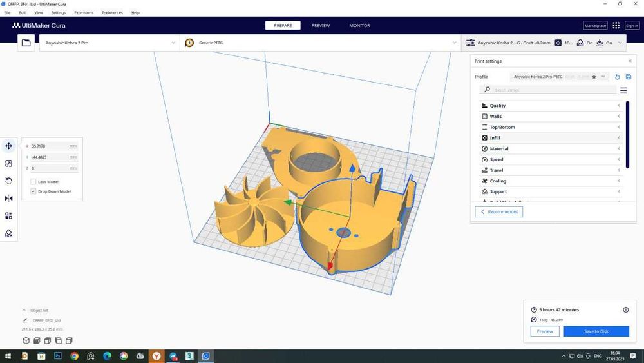
Task: Switch to 3D perspective view cube icon
Action: [x=26, y=340]
